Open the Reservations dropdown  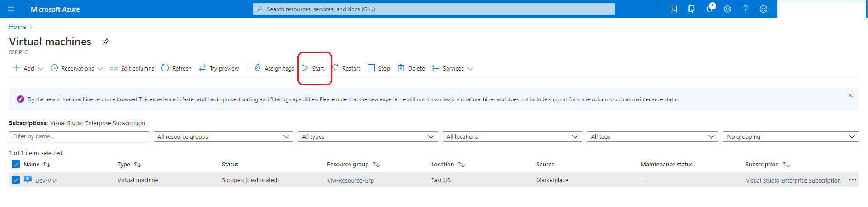point(77,68)
